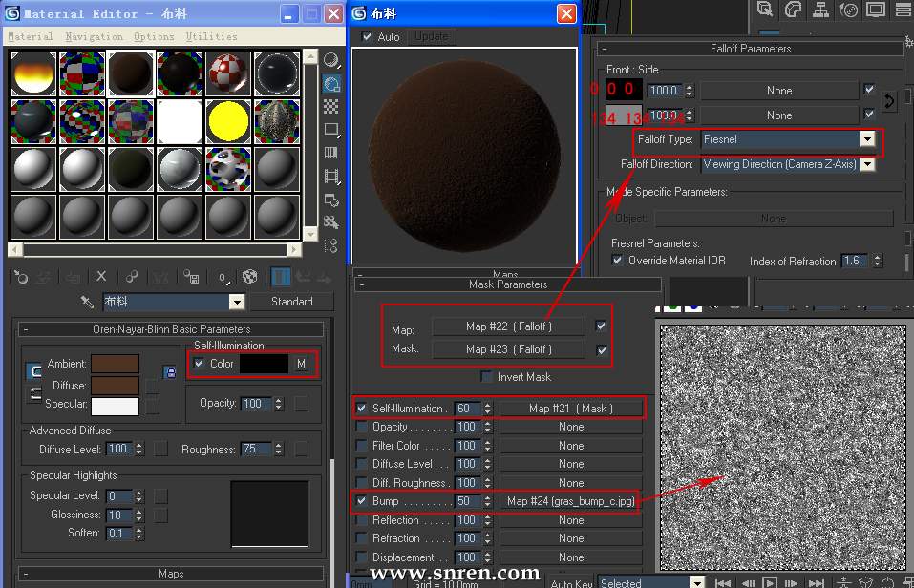The width and height of the screenshot is (914, 588).
Task: Click the Put to Library icon
Action: [x=191, y=276]
